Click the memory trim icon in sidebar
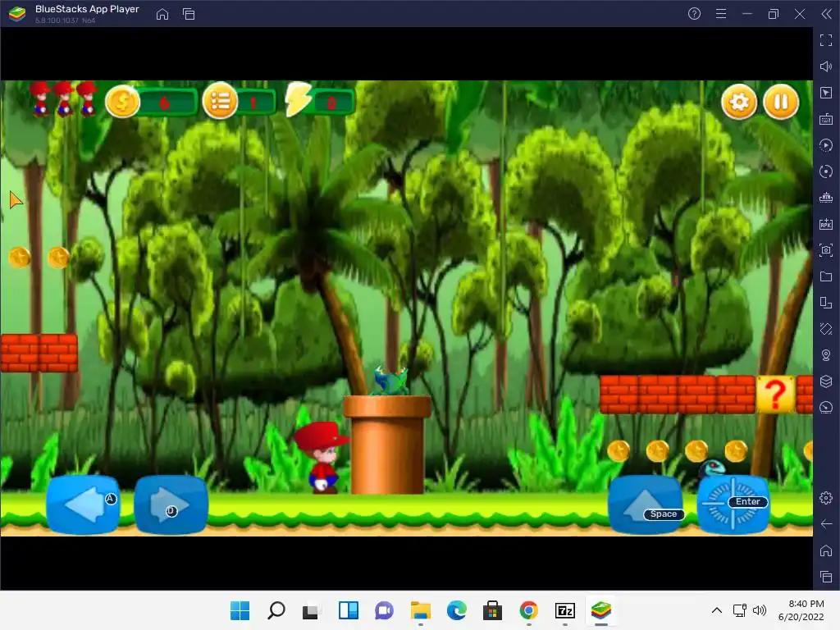The width and height of the screenshot is (840, 630). 826,198
